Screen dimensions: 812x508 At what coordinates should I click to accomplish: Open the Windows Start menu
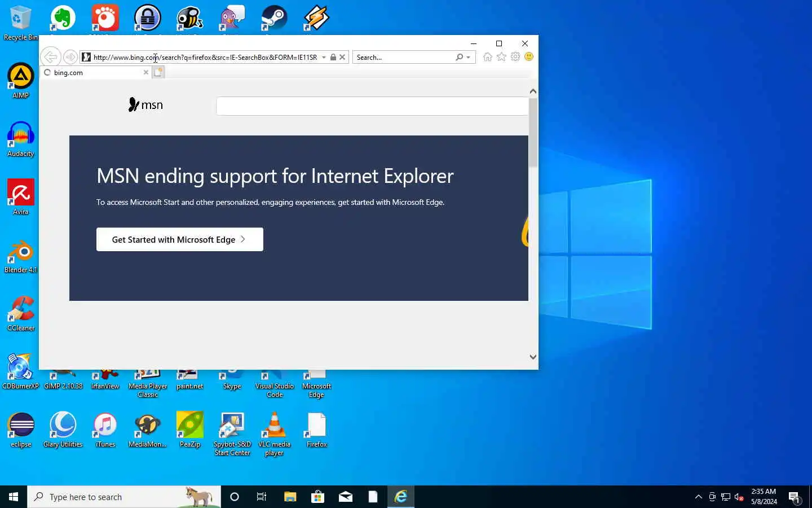(14, 497)
